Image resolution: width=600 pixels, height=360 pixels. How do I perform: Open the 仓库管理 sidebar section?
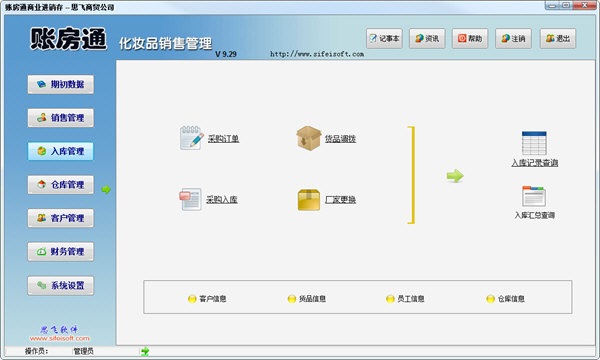coord(60,185)
